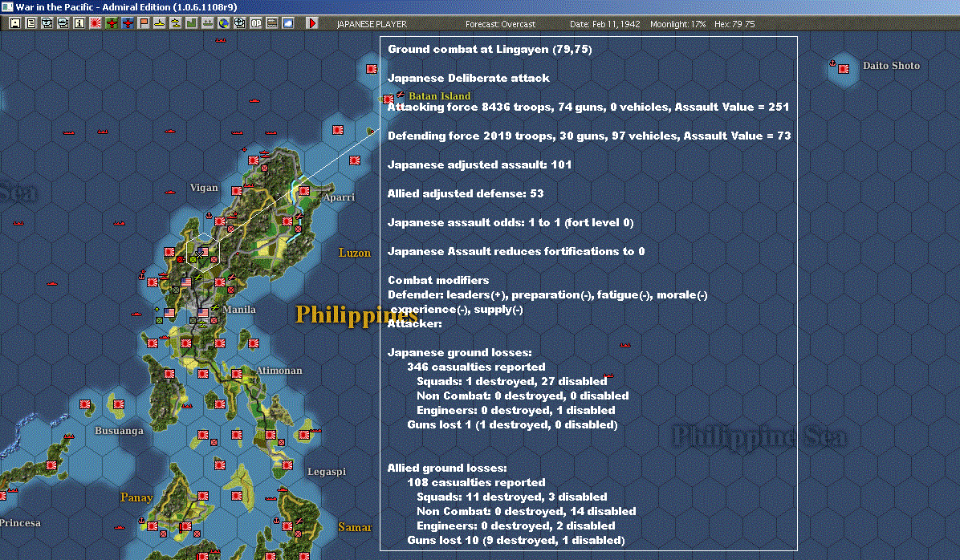960x560 pixels.
Task: Click the Japanese flag beside Batan Island
Action: point(388,99)
